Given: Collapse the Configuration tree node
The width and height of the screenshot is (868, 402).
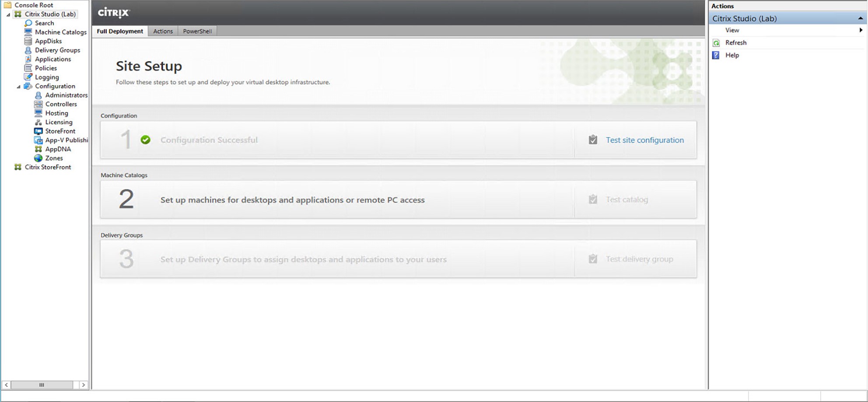Looking at the screenshot, I should pos(19,87).
